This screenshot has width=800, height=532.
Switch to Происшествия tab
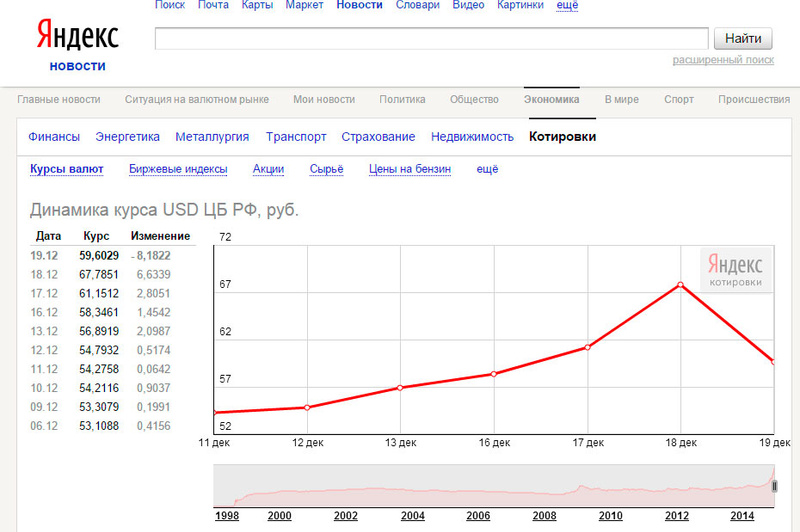[754, 99]
